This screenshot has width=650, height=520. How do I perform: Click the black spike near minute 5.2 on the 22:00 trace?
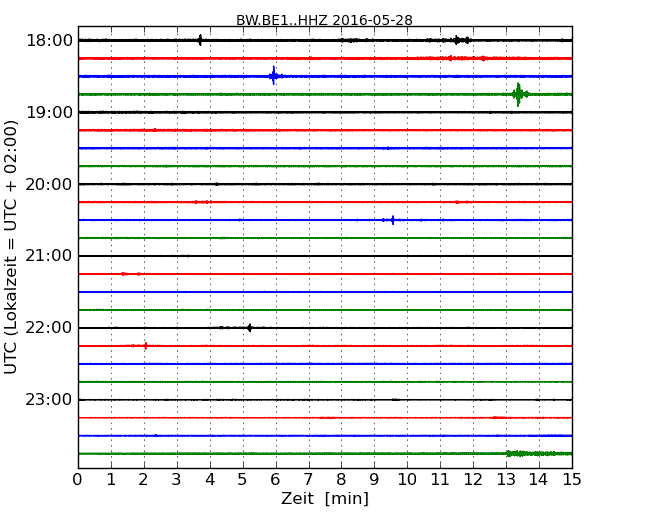[250, 328]
